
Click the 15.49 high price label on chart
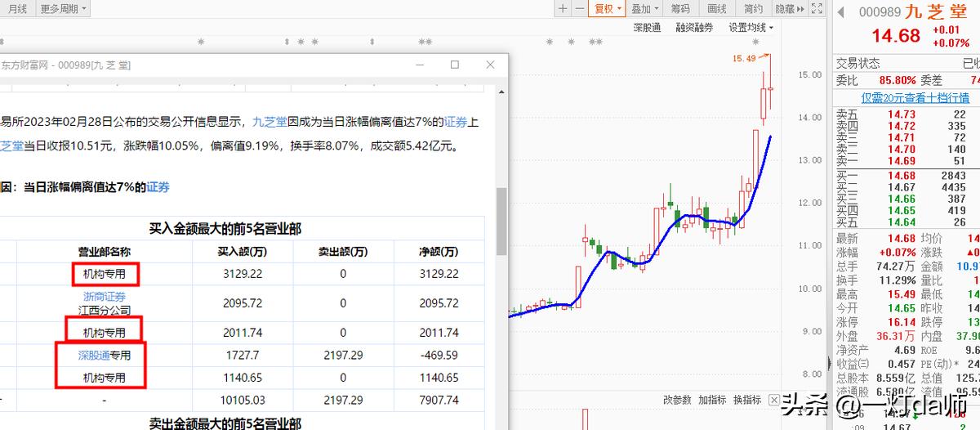pos(744,58)
